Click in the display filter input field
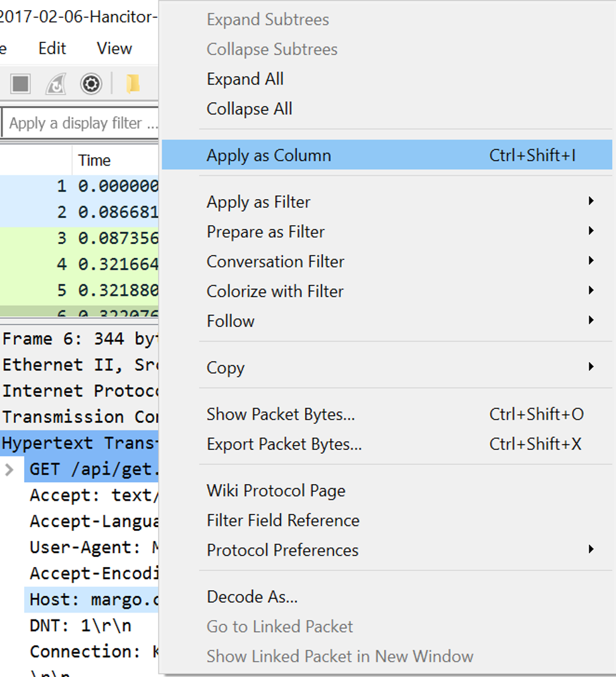This screenshot has width=616, height=677. click(x=82, y=123)
